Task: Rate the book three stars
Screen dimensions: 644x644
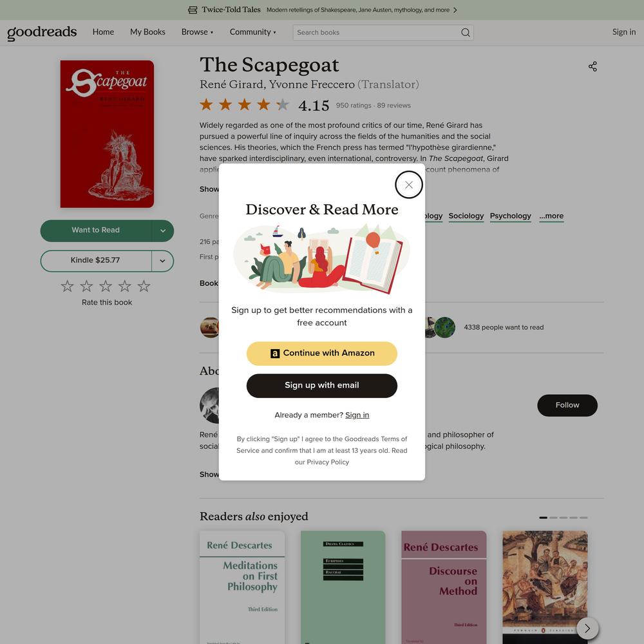Action: point(106,286)
